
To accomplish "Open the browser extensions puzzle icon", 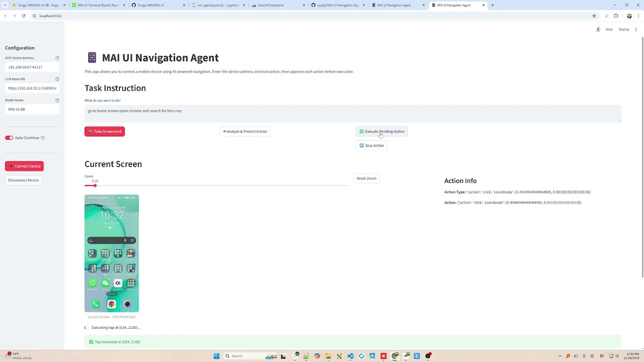I will coord(616,16).
